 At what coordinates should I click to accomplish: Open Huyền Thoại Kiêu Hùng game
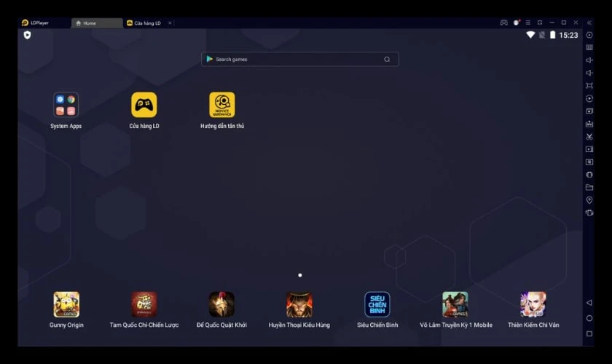pyautogui.click(x=299, y=304)
